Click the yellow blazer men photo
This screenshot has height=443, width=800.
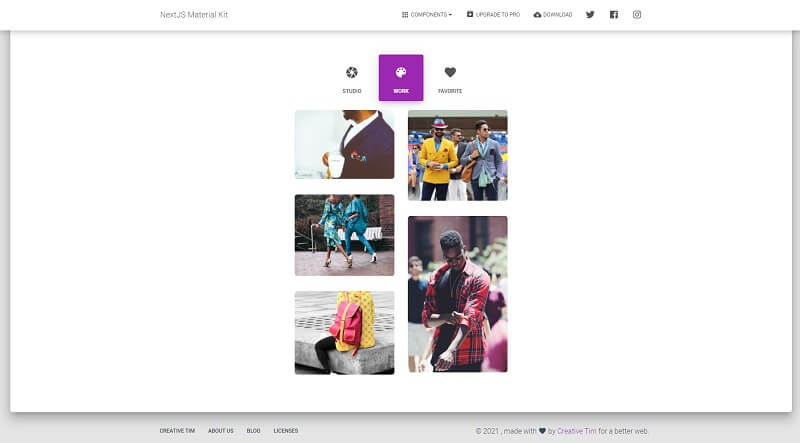pos(457,155)
